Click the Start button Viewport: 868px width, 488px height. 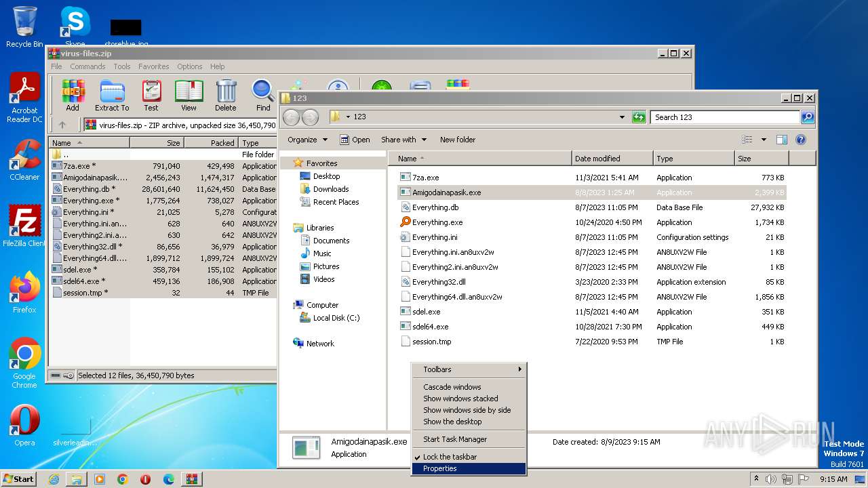tap(19, 479)
